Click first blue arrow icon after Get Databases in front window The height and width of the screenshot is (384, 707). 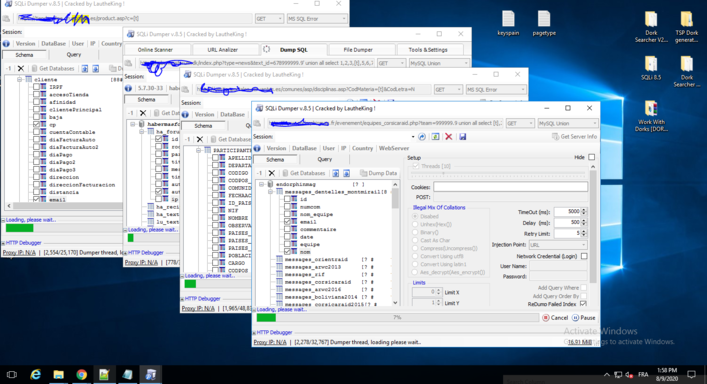tap(335, 173)
